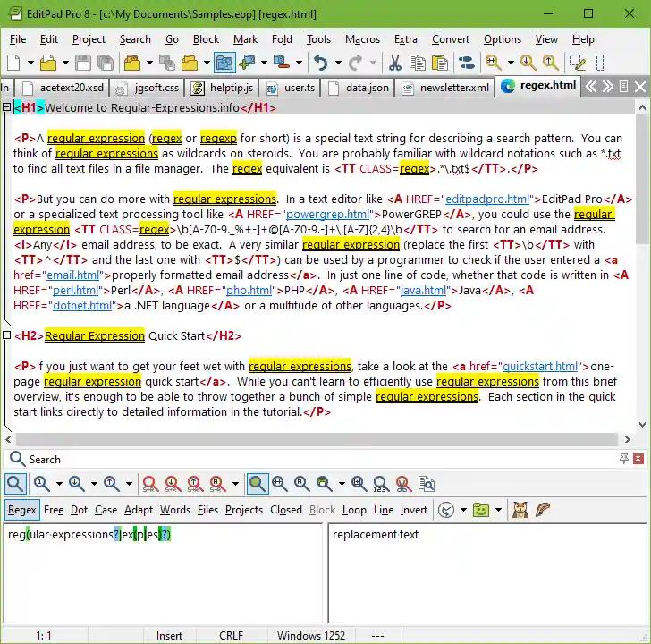Toggle the Free spacing search option
Viewport: 651px width, 644px height.
pos(54,510)
